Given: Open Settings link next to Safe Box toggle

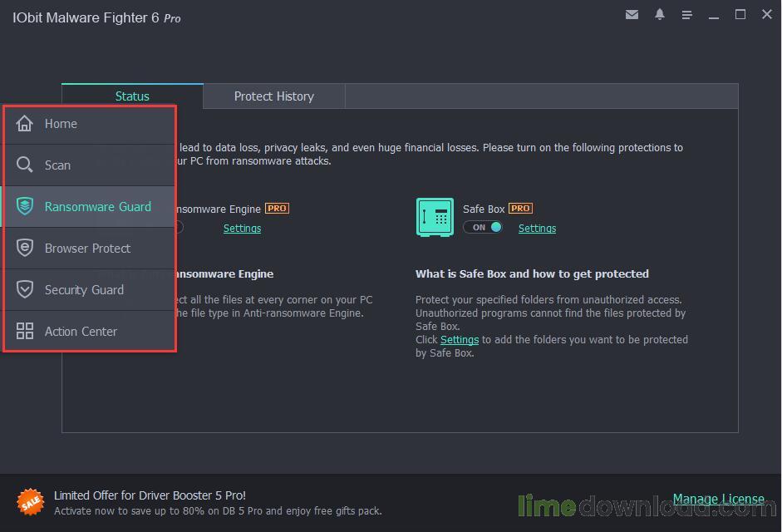Looking at the screenshot, I should pos(537,228).
